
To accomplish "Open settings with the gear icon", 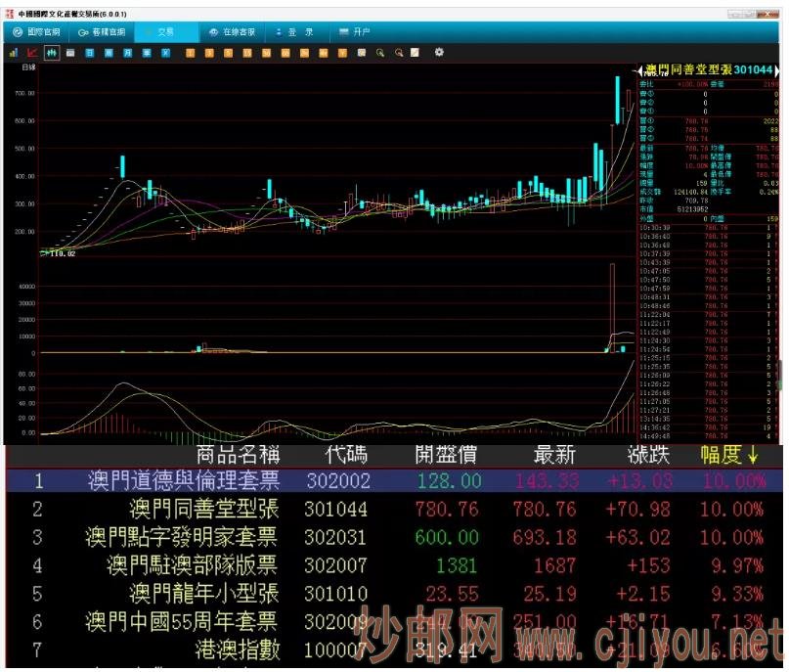I will click(x=439, y=52).
